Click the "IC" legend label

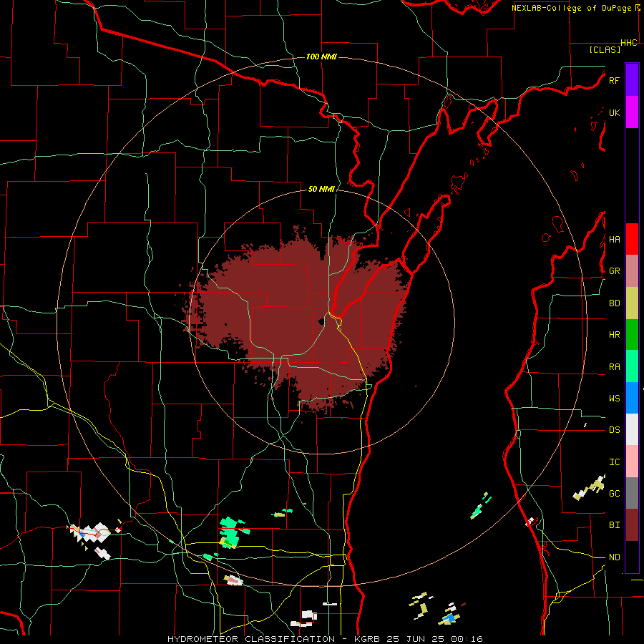(x=614, y=462)
